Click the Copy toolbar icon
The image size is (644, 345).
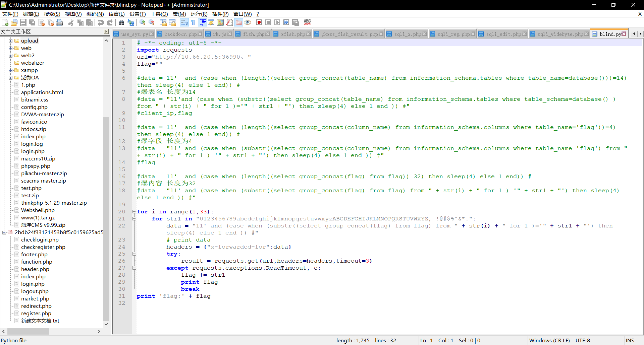(x=80, y=22)
